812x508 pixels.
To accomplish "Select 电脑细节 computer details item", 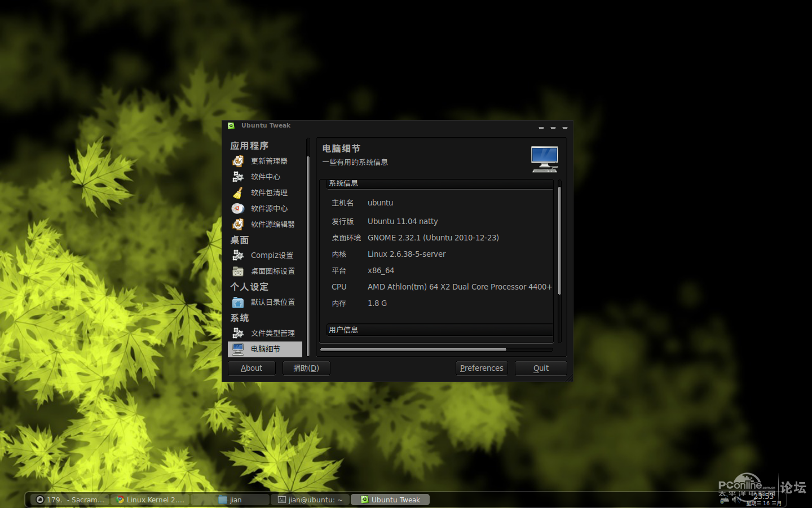I will [264, 349].
